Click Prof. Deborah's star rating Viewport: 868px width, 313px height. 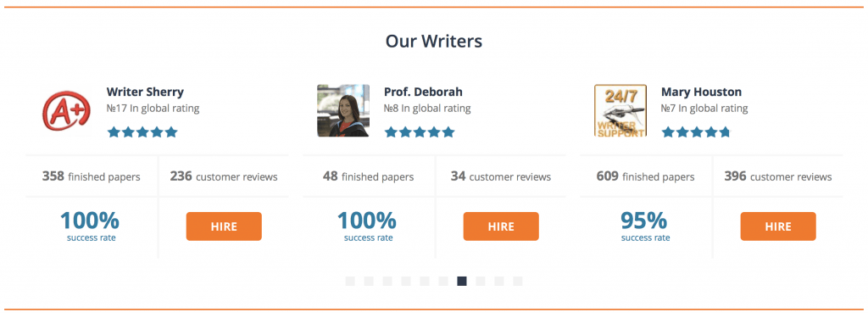(x=420, y=131)
